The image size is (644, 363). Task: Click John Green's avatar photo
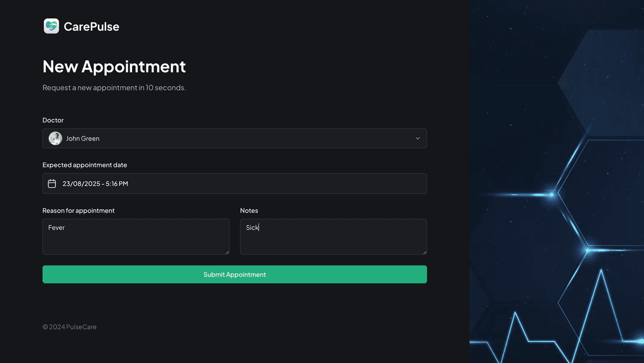pyautogui.click(x=55, y=139)
